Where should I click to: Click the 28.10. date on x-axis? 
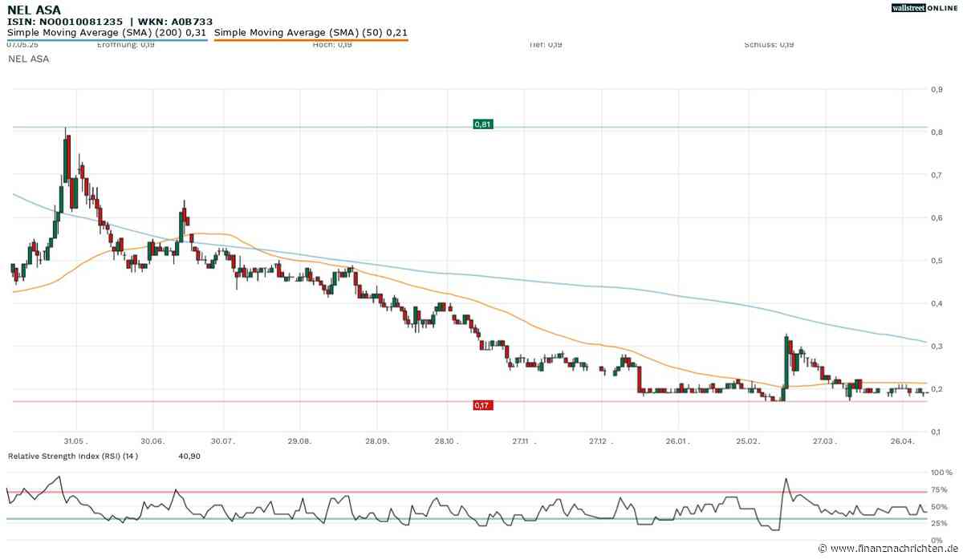point(447,441)
